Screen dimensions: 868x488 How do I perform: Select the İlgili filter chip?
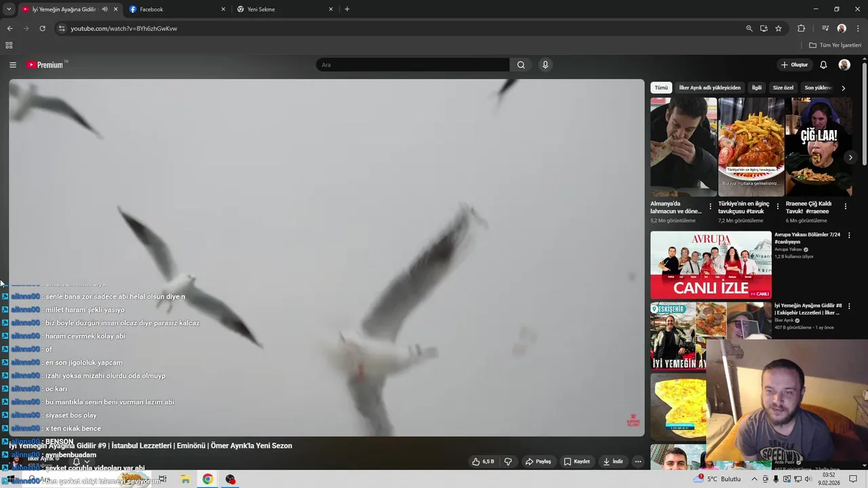click(x=757, y=87)
